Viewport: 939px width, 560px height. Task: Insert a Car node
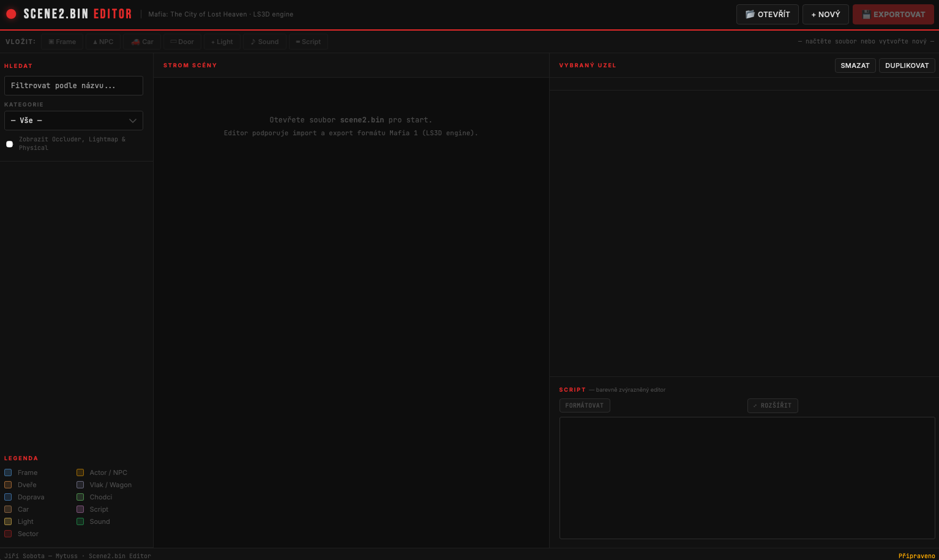pos(142,42)
